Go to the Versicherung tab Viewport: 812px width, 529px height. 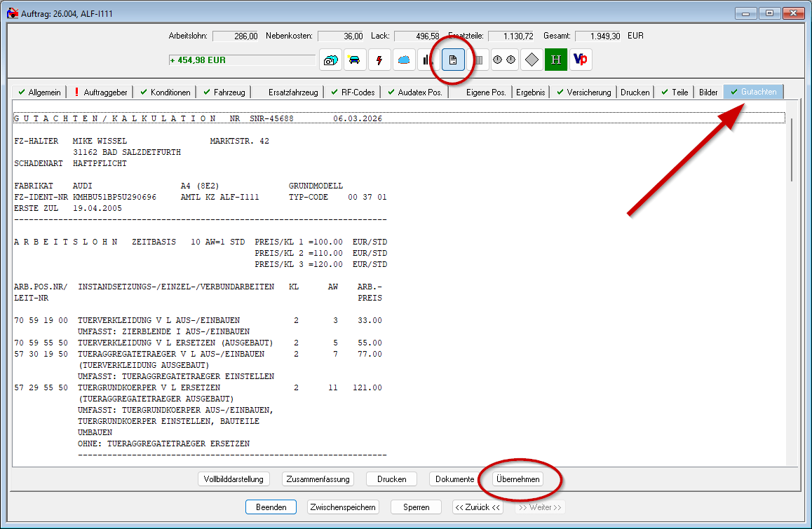pos(583,92)
